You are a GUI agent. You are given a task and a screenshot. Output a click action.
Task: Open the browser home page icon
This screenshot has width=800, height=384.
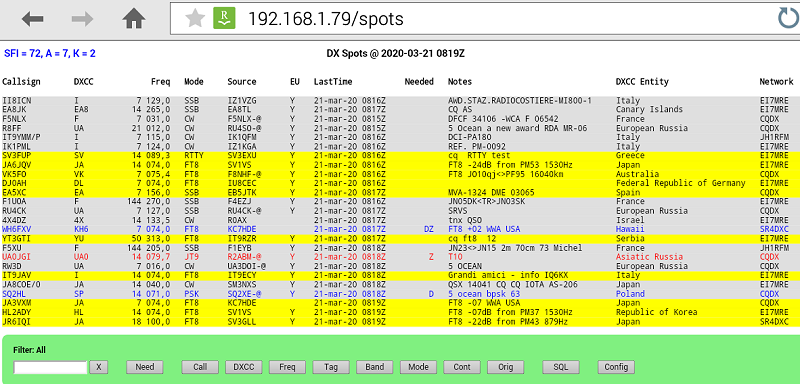(x=134, y=19)
